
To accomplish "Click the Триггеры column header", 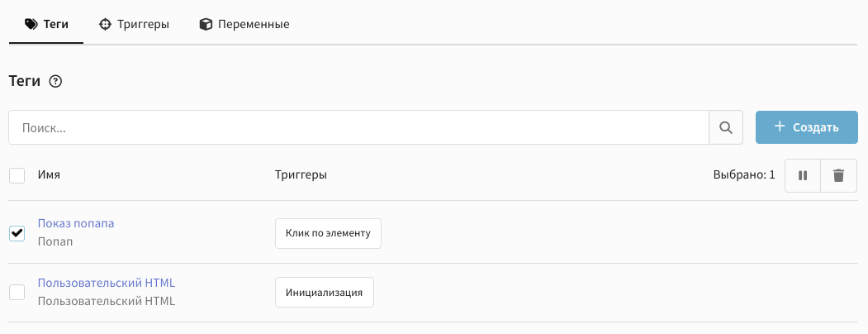I will click(301, 175).
